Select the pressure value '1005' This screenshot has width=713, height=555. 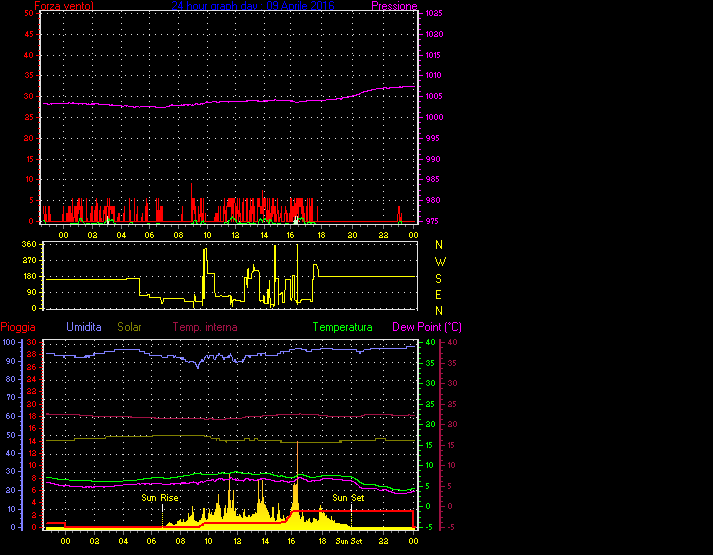434,96
